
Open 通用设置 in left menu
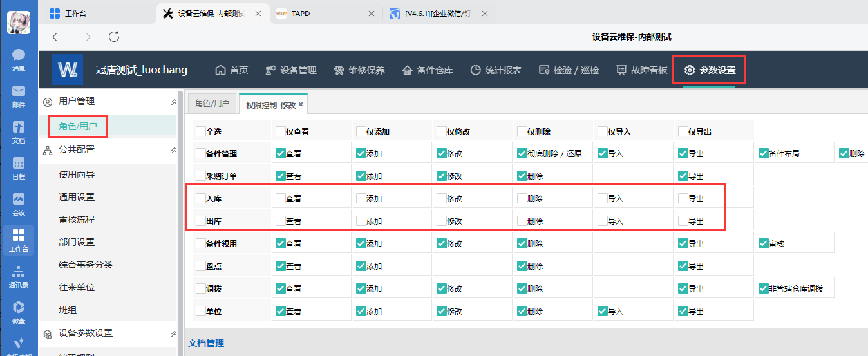(77, 197)
